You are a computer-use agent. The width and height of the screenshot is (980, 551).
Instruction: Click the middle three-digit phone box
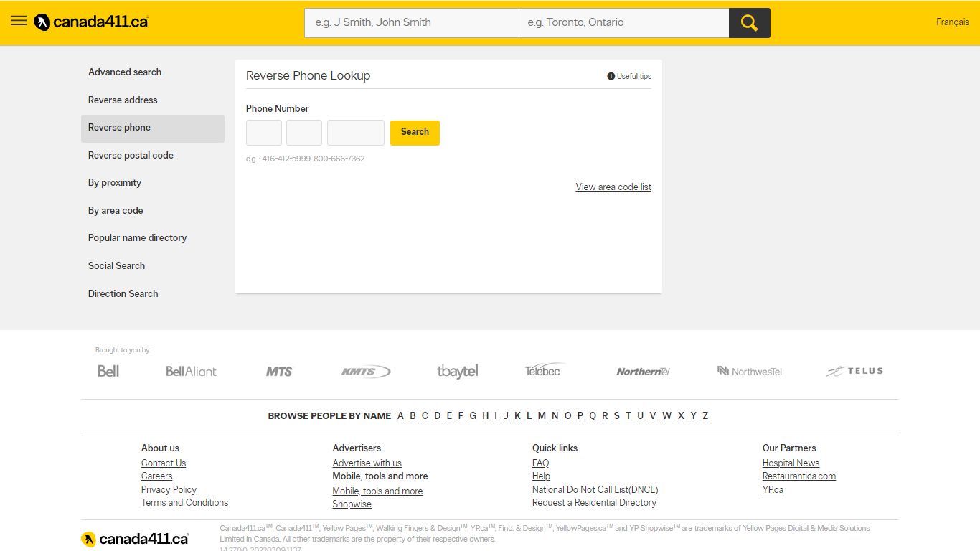pyautogui.click(x=304, y=133)
